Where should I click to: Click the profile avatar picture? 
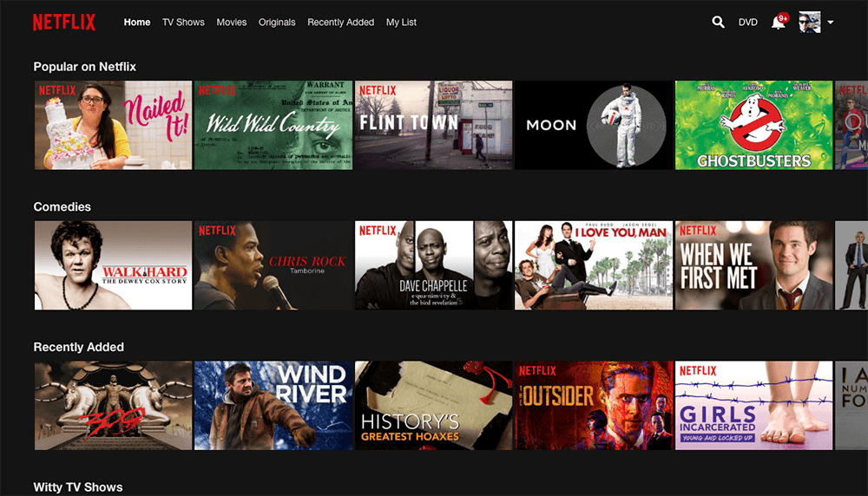(x=809, y=23)
